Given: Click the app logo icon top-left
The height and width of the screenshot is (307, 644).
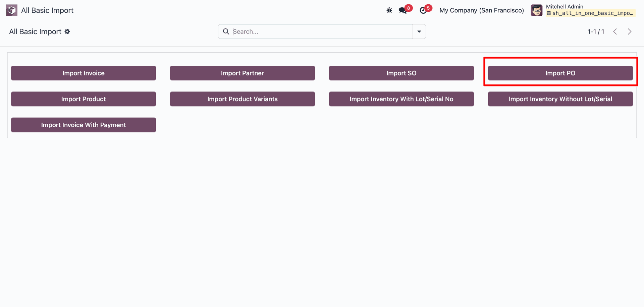Looking at the screenshot, I should [x=11, y=10].
